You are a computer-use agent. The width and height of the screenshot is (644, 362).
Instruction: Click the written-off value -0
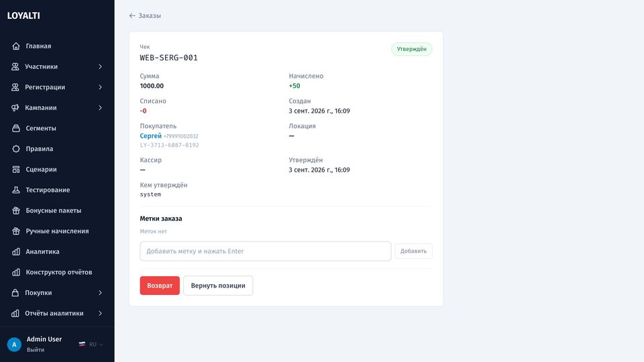143,111
